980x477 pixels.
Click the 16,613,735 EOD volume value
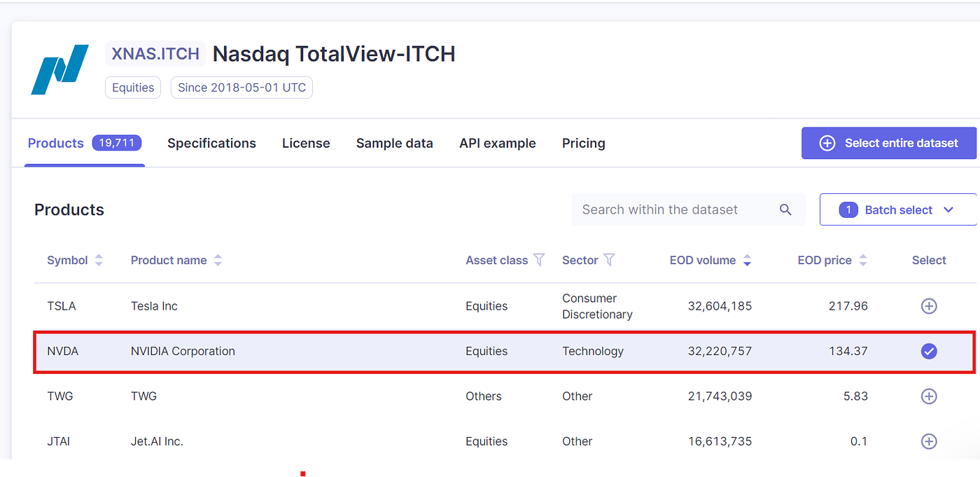(x=720, y=441)
